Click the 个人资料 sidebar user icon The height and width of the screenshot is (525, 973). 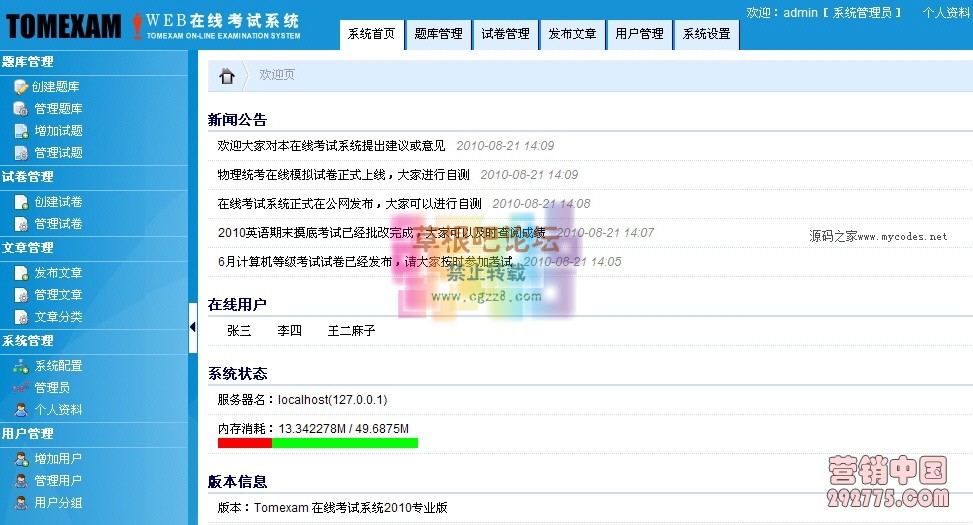(21, 410)
